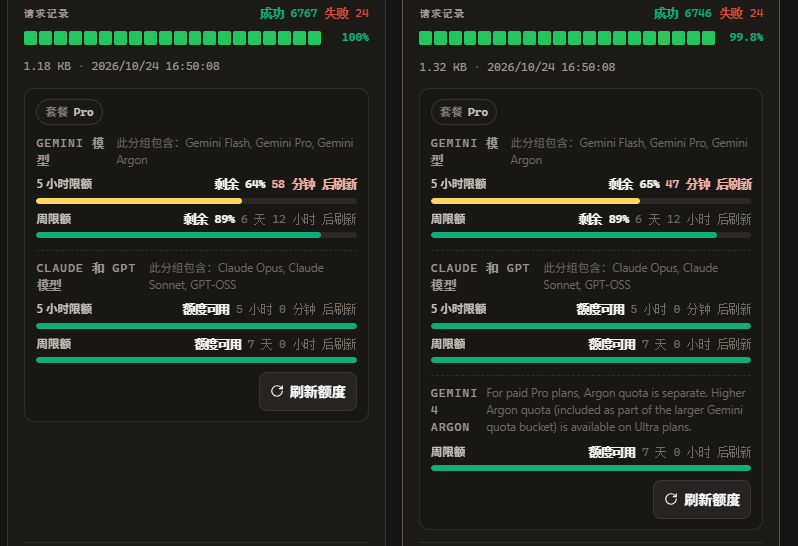Viewport: 798px width, 546px height.
Task: Click right card request record green blocks bar
Action: [567, 38]
